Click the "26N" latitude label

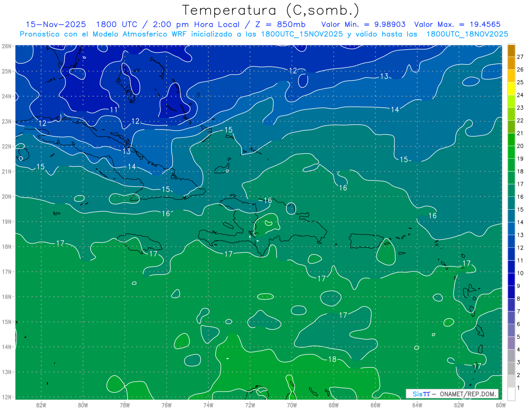click(x=6, y=46)
